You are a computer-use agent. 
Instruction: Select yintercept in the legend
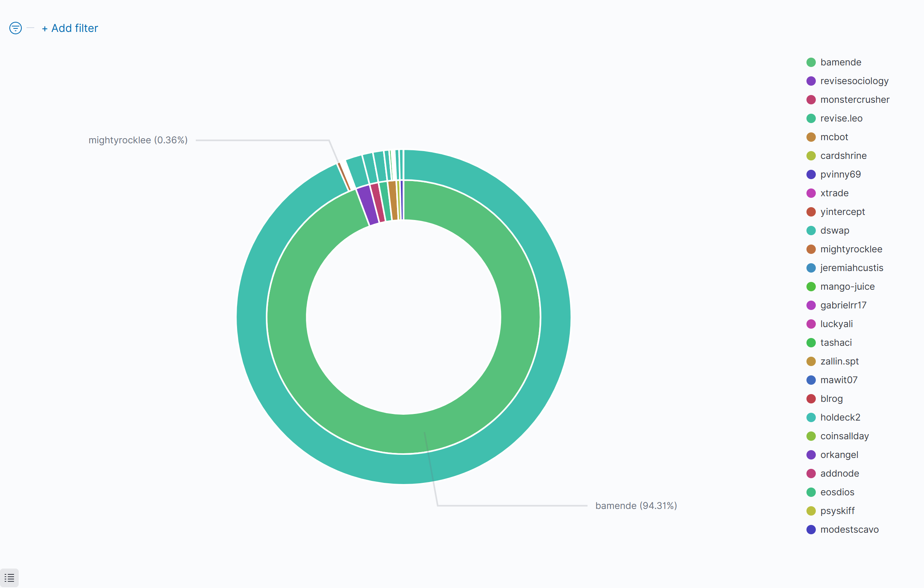842,212
